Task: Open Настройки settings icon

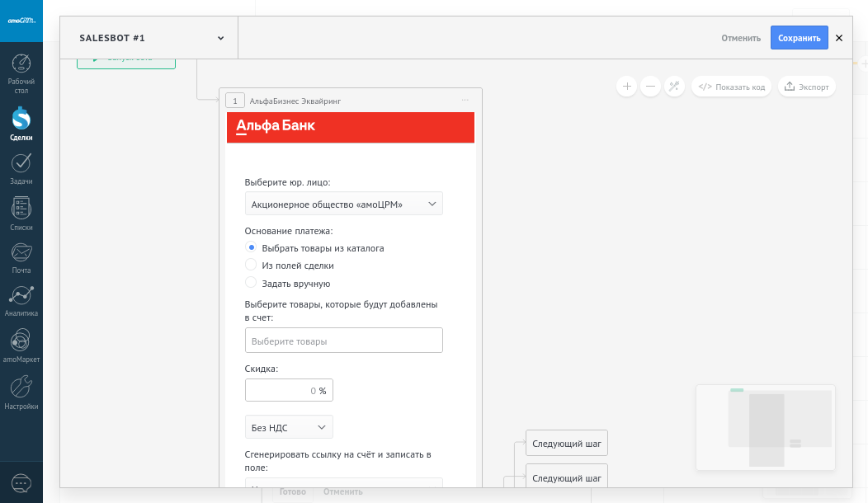Action: coord(21,388)
